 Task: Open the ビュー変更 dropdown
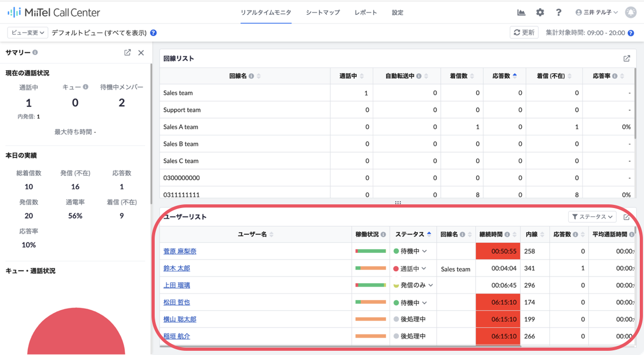27,33
